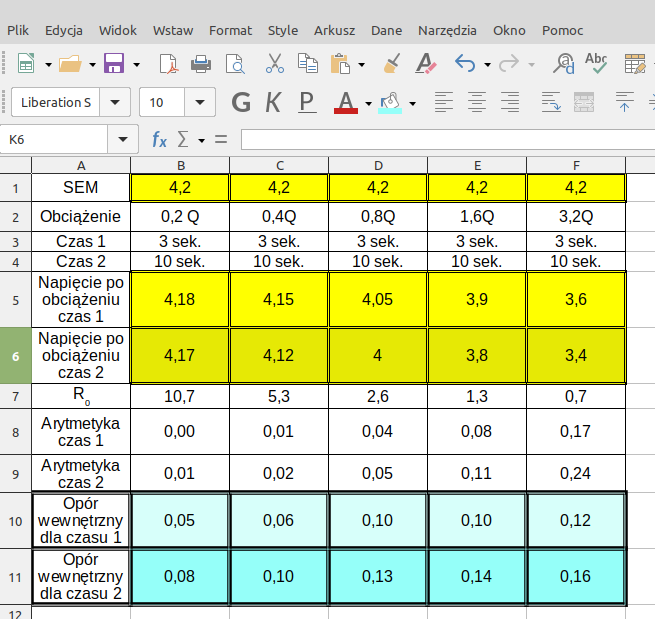Image resolution: width=655 pixels, height=619 pixels.
Task: Click the Print icon
Action: click(201, 64)
